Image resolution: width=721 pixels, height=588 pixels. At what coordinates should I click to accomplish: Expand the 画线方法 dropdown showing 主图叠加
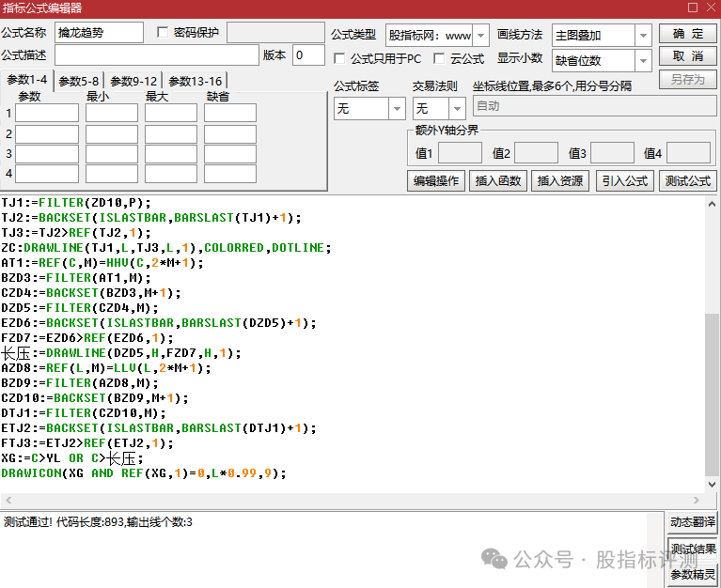643,36
